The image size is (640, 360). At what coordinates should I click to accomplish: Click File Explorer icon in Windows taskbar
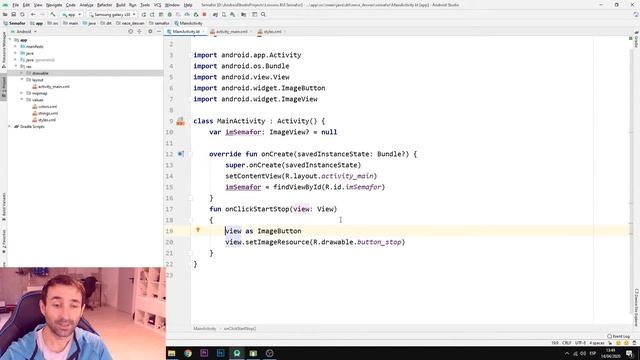171,353
